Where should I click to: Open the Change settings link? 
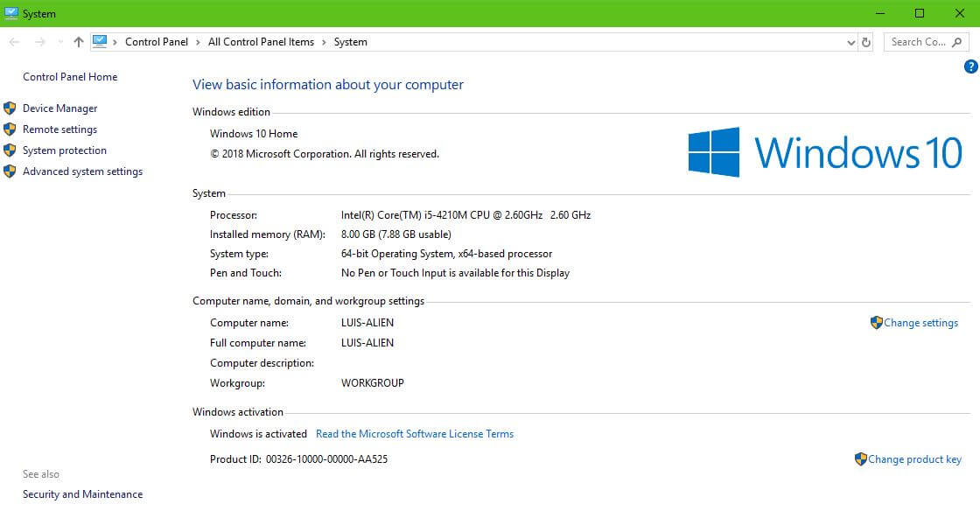tap(920, 323)
